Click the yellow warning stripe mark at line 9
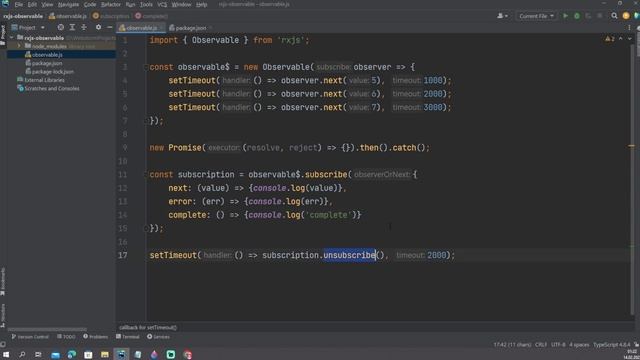The image size is (640, 360). point(631,146)
